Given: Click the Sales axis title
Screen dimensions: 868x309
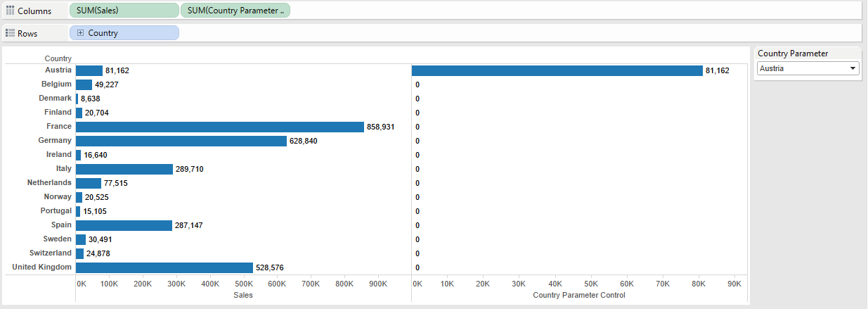Looking at the screenshot, I should pyautogui.click(x=242, y=296).
